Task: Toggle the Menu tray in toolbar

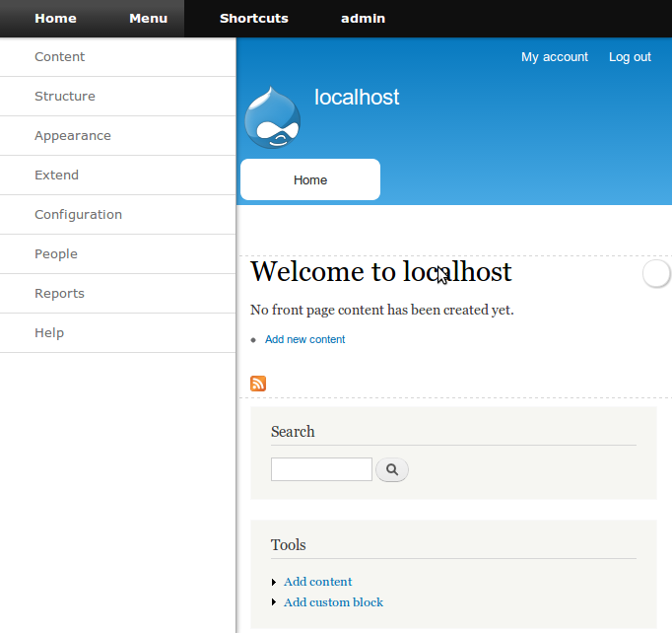Action: 148,19
